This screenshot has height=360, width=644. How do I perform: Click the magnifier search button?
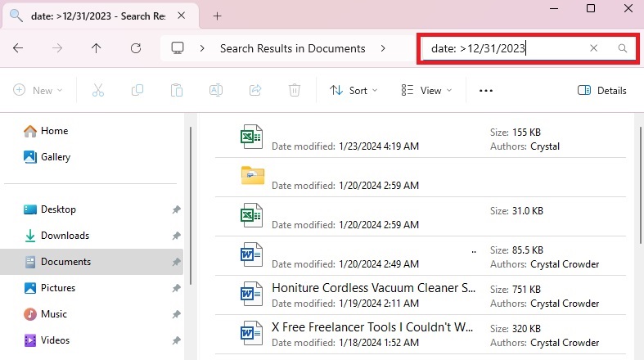click(623, 48)
